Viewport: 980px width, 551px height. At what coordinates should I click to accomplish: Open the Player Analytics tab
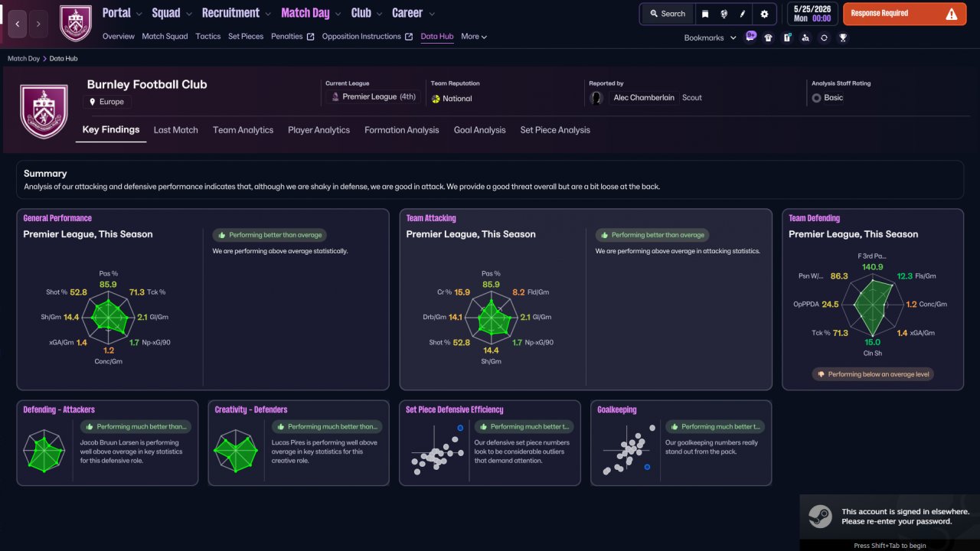coord(318,130)
